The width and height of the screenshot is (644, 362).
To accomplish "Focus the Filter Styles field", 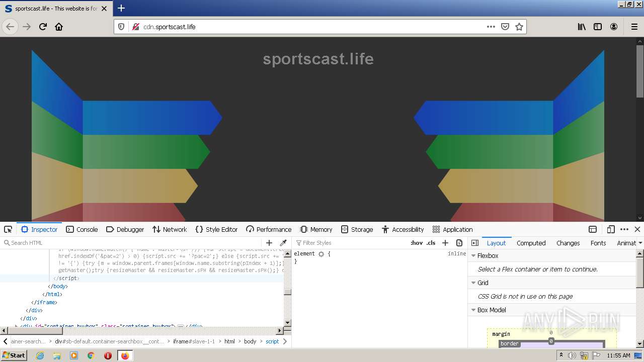I will 350,243.
